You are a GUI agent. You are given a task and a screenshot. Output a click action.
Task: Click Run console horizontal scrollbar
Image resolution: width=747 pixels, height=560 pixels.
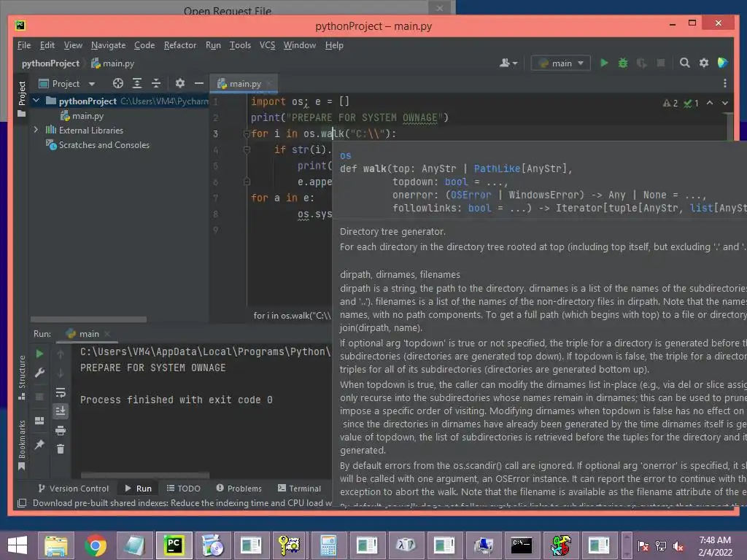point(145,475)
